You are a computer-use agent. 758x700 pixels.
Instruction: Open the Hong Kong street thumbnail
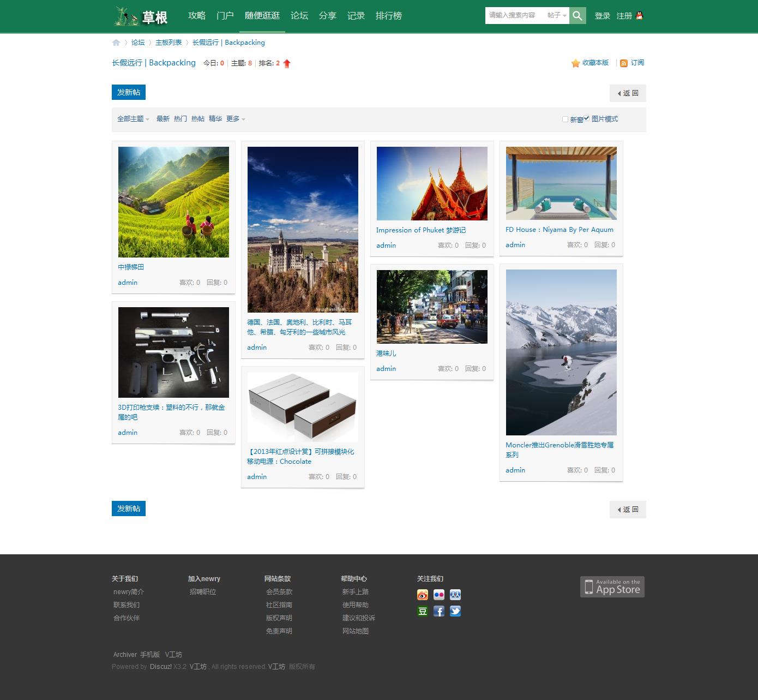click(x=432, y=307)
